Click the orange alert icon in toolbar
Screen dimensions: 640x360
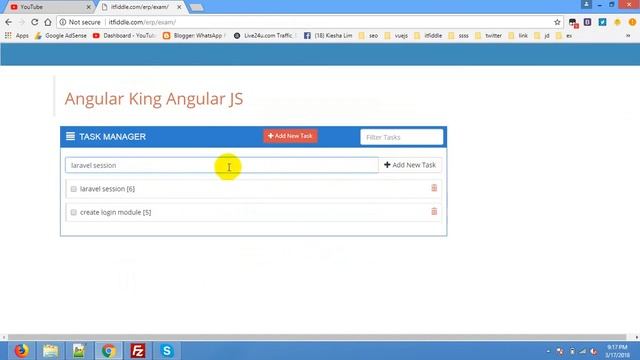pyautogui.click(x=632, y=22)
